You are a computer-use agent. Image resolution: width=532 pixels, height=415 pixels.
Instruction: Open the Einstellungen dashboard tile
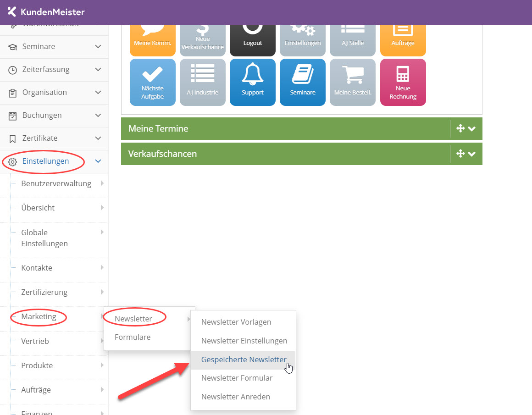303,40
